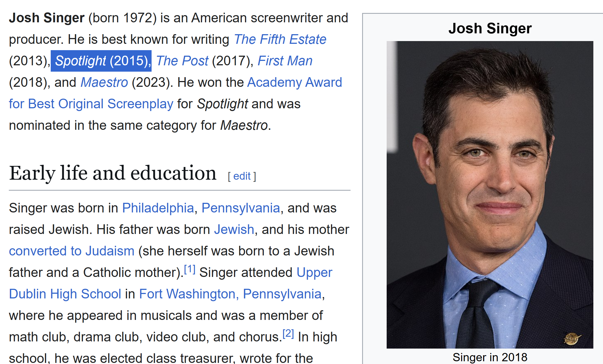
Task: Open The Fifth Estate film link
Action: tap(280, 39)
